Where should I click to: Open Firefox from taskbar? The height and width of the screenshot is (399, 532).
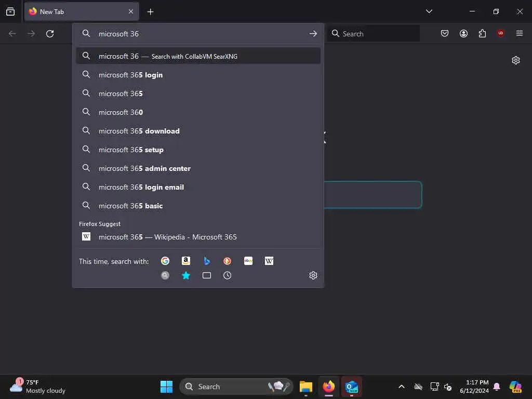click(328, 387)
